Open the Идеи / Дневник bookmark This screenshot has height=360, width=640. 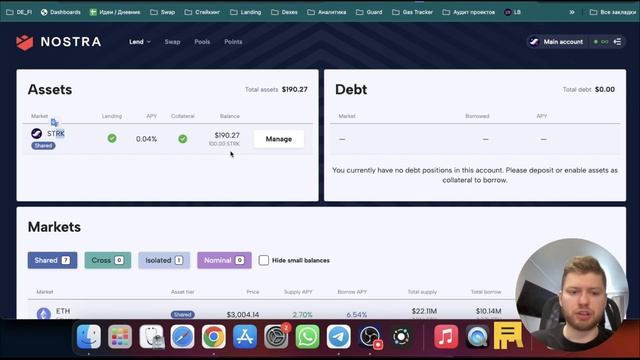pyautogui.click(x=115, y=12)
